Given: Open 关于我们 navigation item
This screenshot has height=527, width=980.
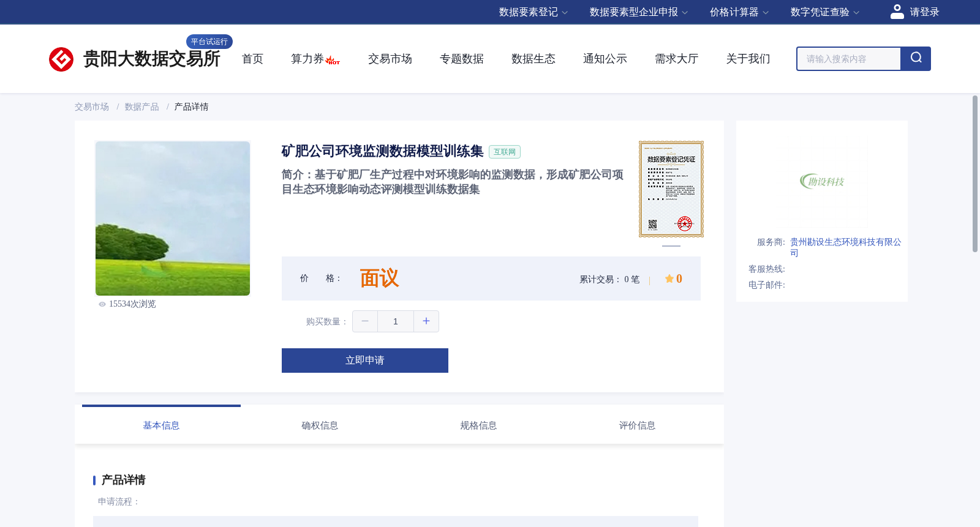Looking at the screenshot, I should (748, 59).
